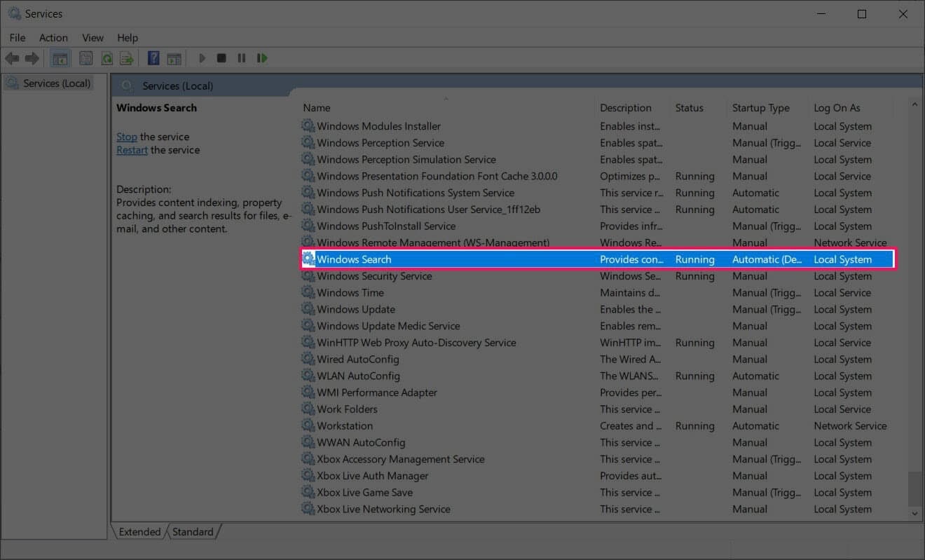925x560 pixels.
Task: Select the Windows Update service name
Action: 356,310
